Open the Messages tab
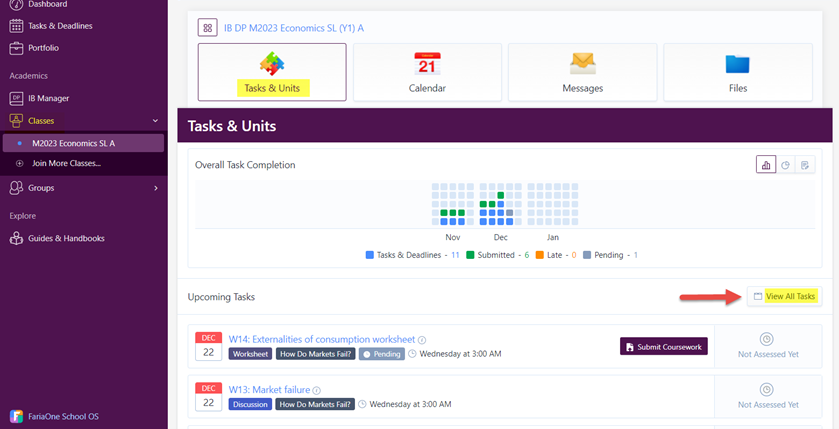The width and height of the screenshot is (839, 429). [582, 72]
